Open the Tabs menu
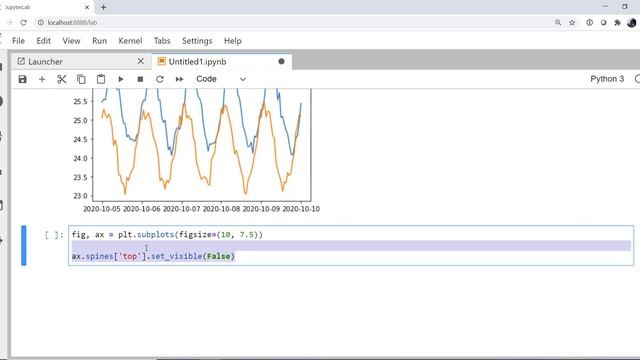 pyautogui.click(x=162, y=41)
